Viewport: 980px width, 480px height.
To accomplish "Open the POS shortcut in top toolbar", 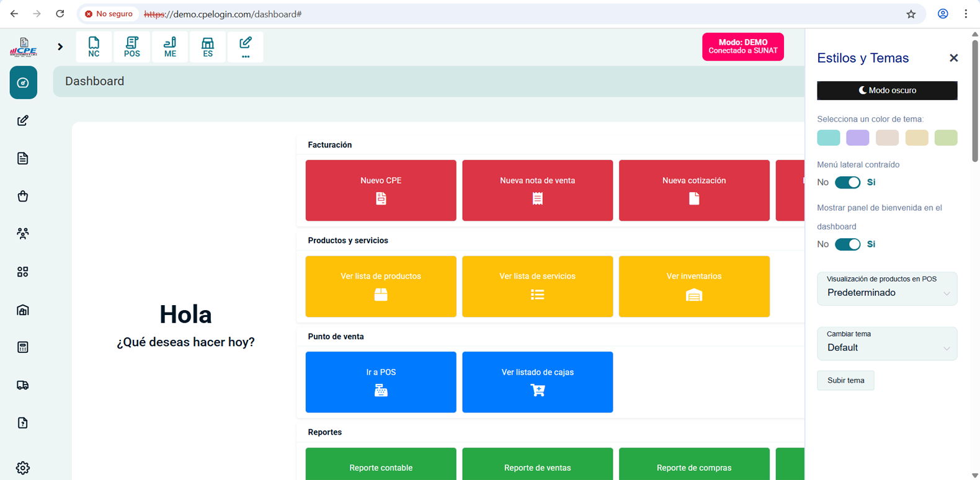I will [131, 47].
